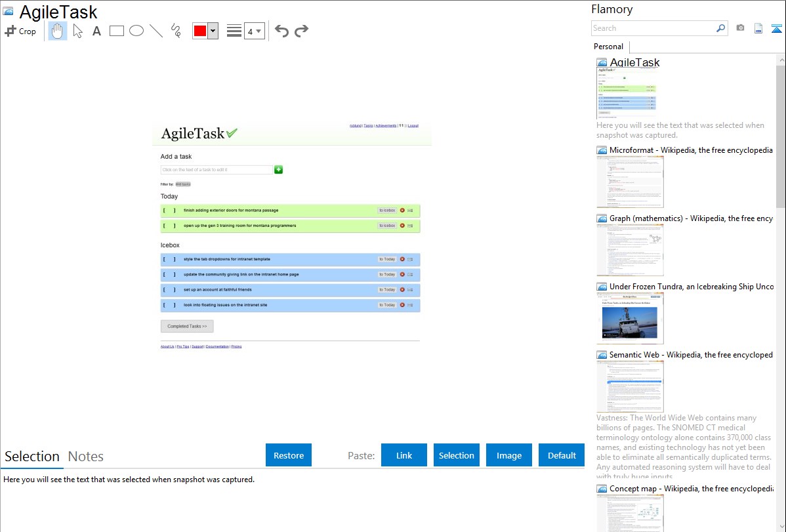Screen dimensions: 786x532
Task: Click the Default paste button
Action: point(562,455)
